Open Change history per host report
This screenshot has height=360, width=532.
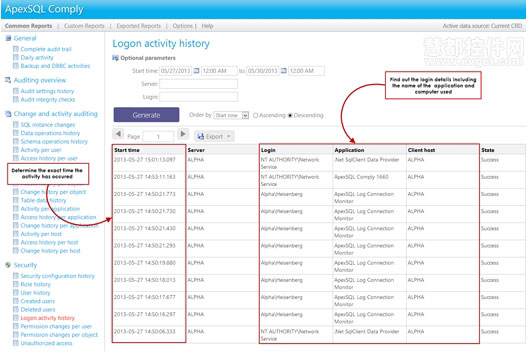click(51, 251)
